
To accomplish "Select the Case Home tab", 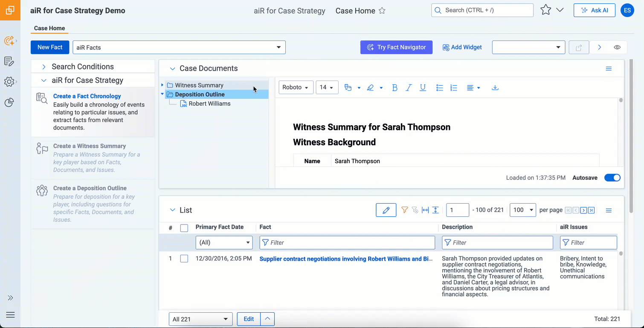I will (x=49, y=28).
